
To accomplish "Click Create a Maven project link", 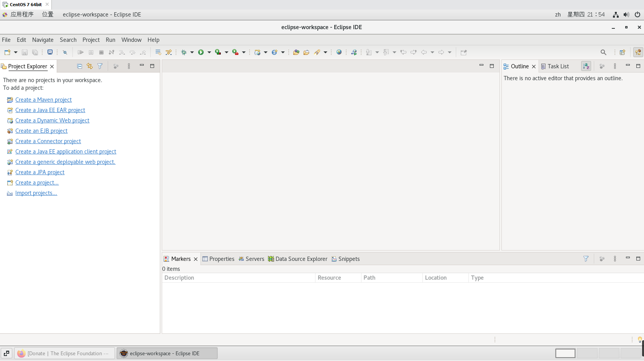I will [x=43, y=100].
